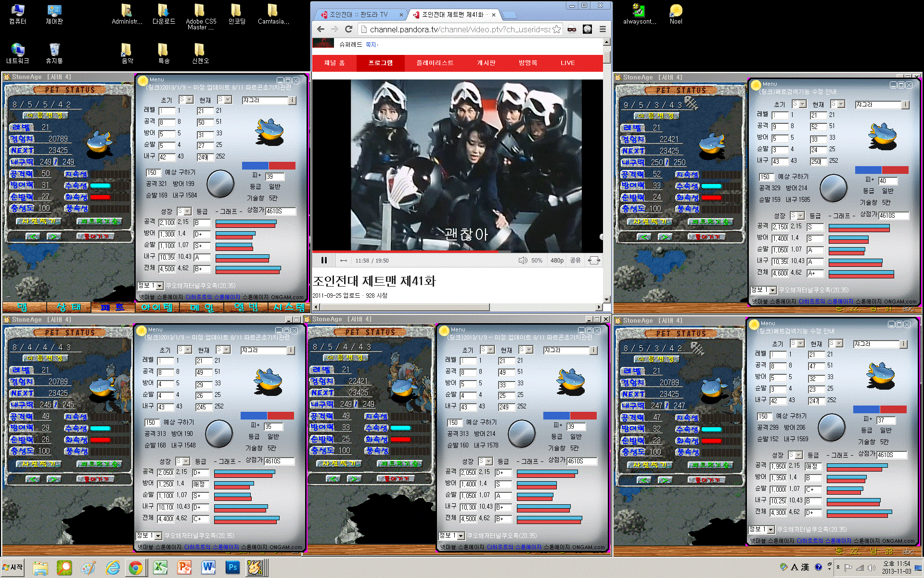This screenshot has height=578, width=924.
Task: Open the Adobe CS5 Master folder icon
Action: point(201,17)
